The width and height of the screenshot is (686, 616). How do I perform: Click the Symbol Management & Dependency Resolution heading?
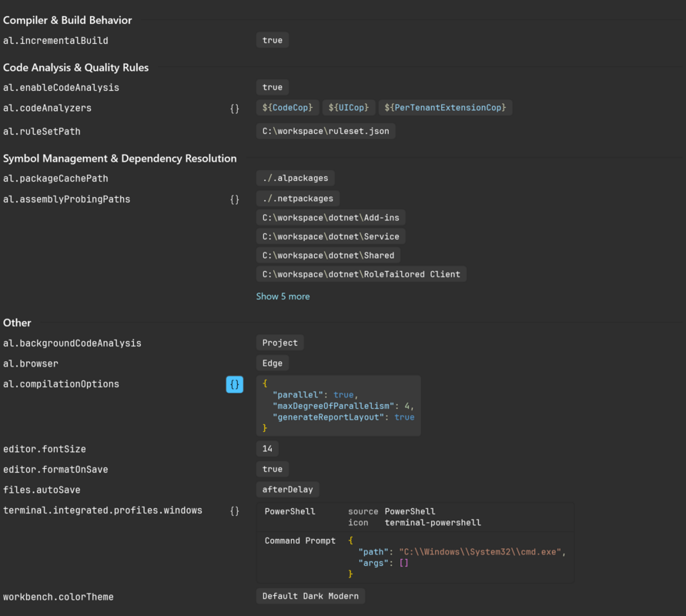click(119, 159)
